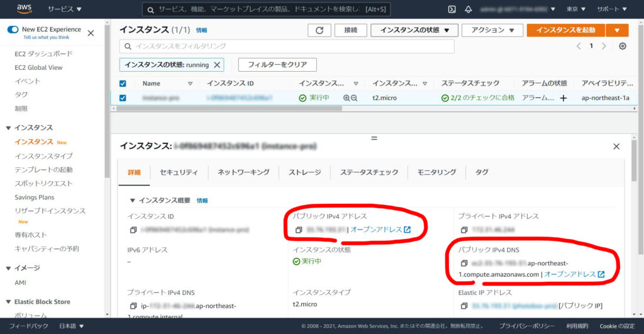Click the インスタンスを起動 button

tap(565, 30)
